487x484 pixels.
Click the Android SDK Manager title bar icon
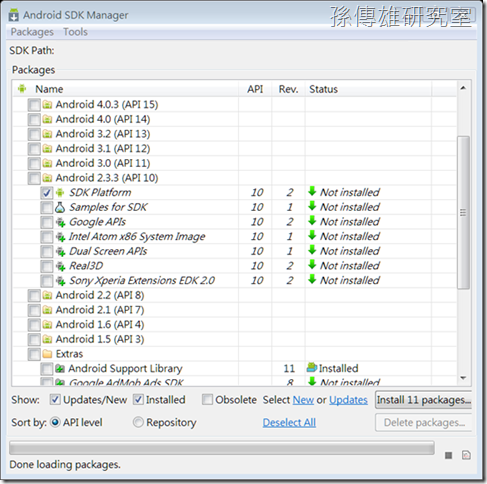(x=14, y=15)
